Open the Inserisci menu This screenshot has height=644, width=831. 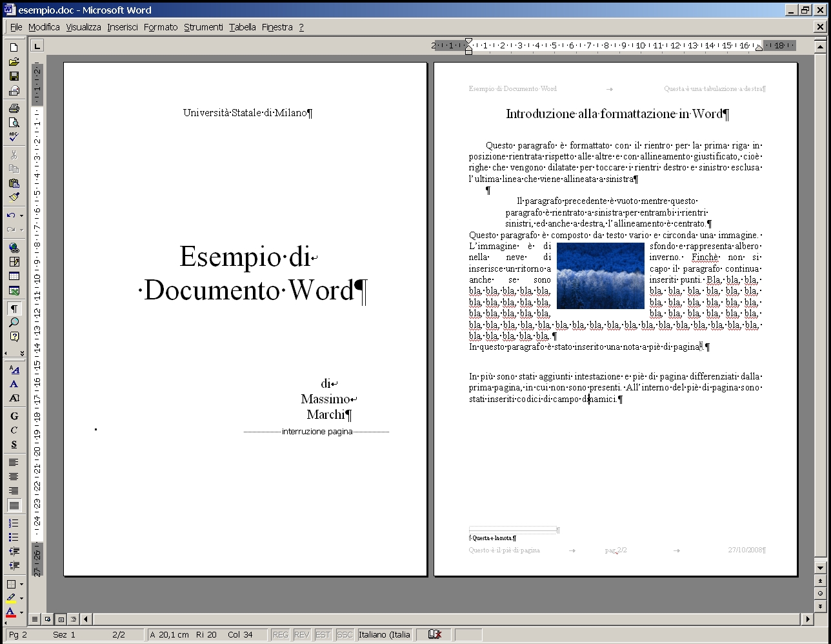pos(123,27)
